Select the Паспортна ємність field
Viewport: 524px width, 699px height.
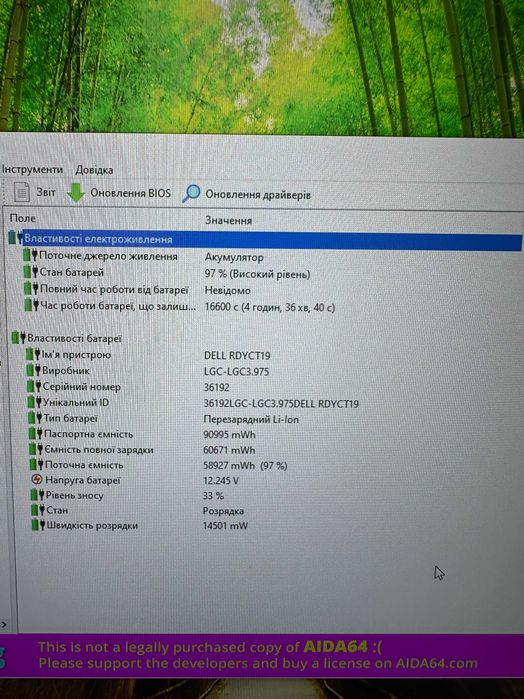click(89, 434)
